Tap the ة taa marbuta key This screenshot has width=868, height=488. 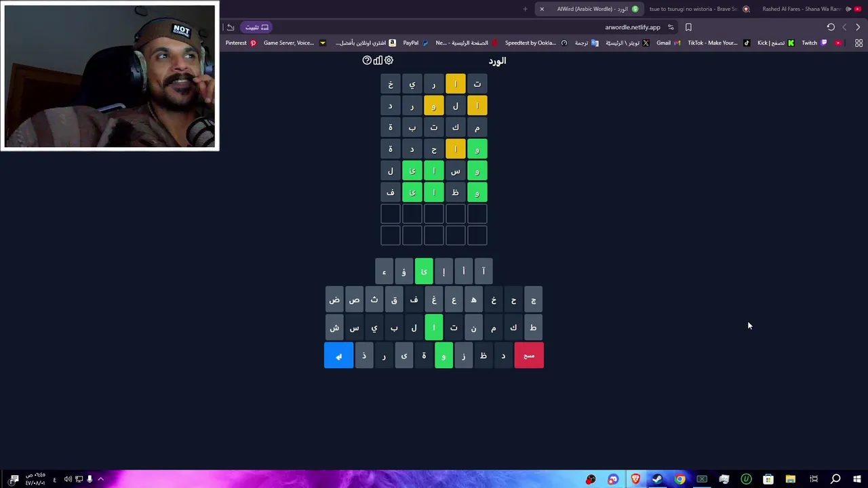(424, 356)
